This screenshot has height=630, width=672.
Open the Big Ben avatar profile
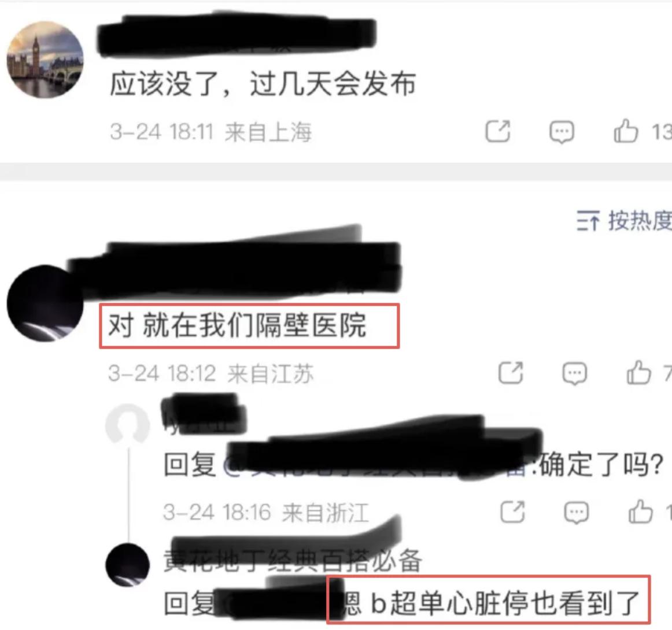[45, 60]
